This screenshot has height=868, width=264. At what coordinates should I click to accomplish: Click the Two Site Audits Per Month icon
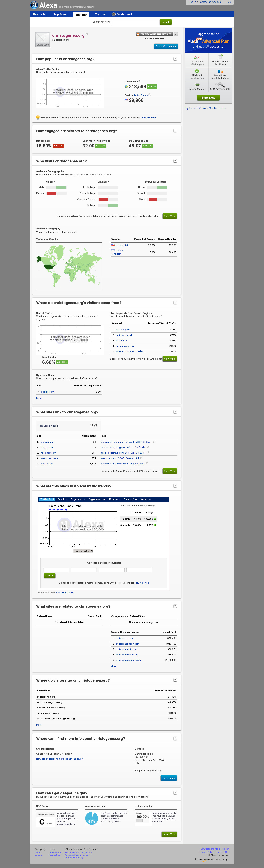220,57
